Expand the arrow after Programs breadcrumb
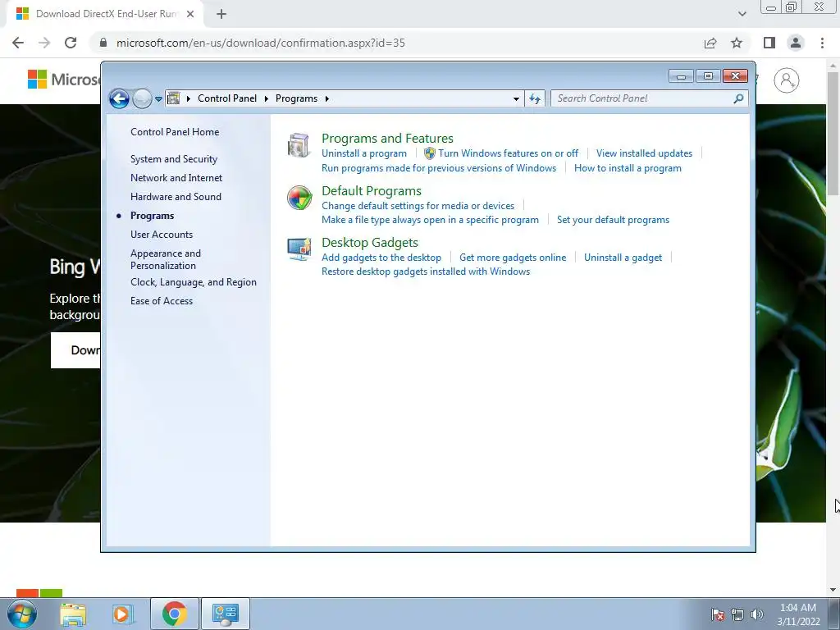 coord(326,98)
